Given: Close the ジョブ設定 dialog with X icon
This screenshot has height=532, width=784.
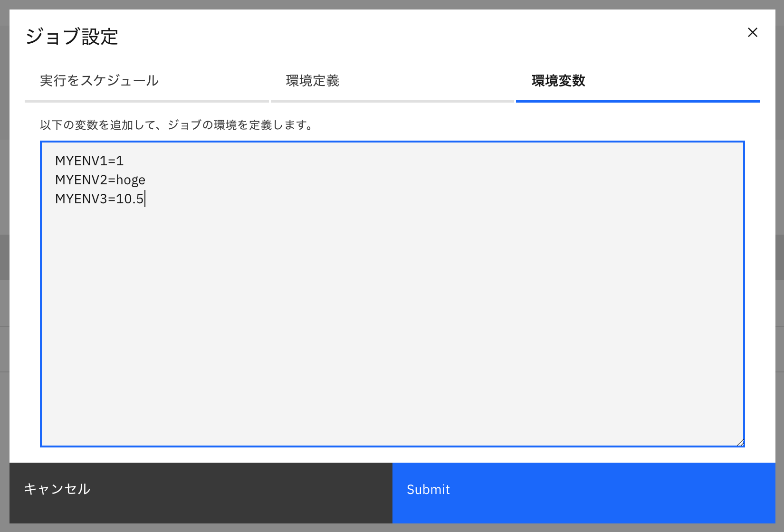Looking at the screenshot, I should (x=753, y=32).
